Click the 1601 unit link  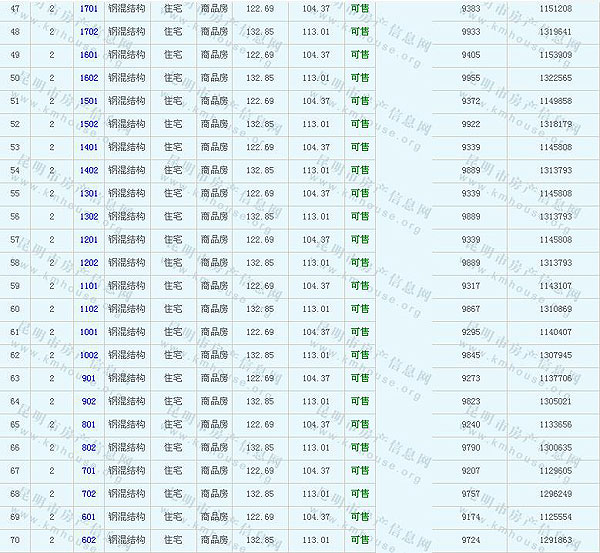point(89,54)
